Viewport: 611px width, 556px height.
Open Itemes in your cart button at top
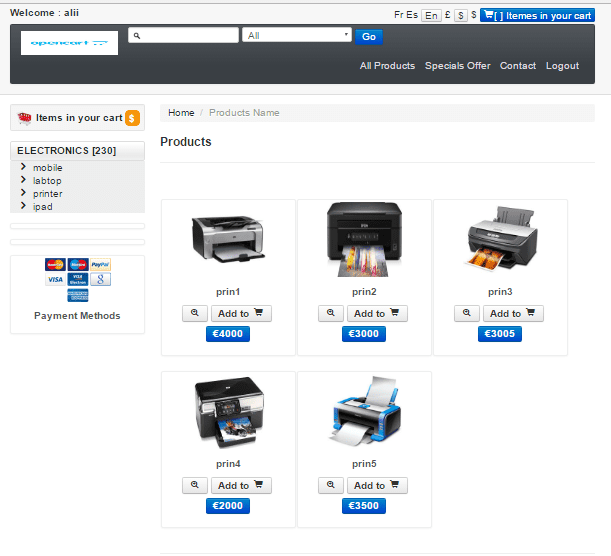point(537,15)
